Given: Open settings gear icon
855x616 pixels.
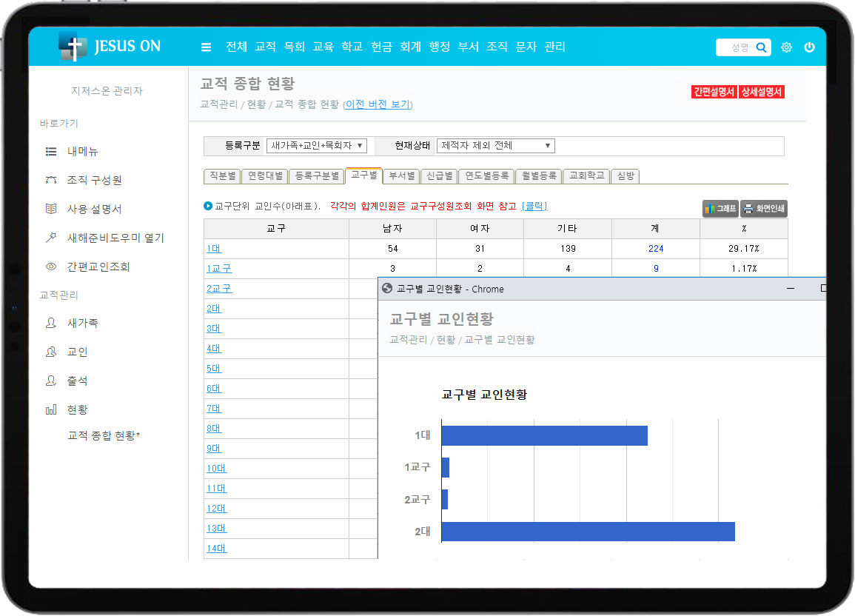Looking at the screenshot, I should [786, 47].
